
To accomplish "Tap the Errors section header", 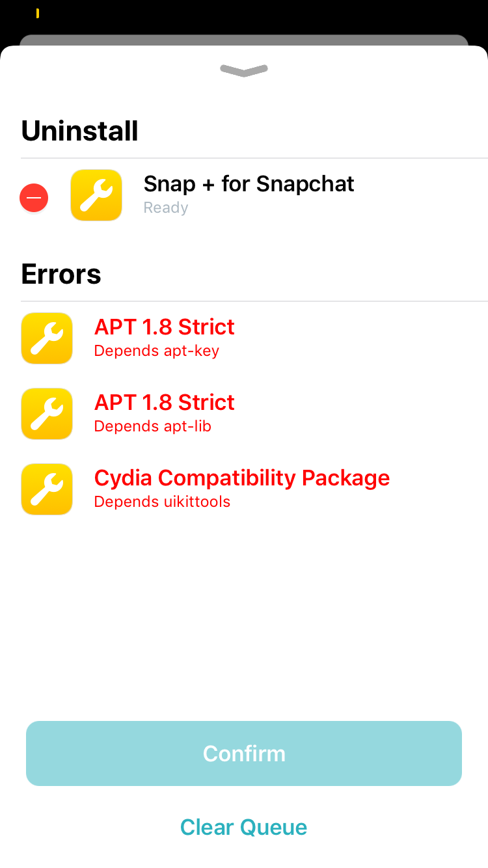I will tap(61, 274).
